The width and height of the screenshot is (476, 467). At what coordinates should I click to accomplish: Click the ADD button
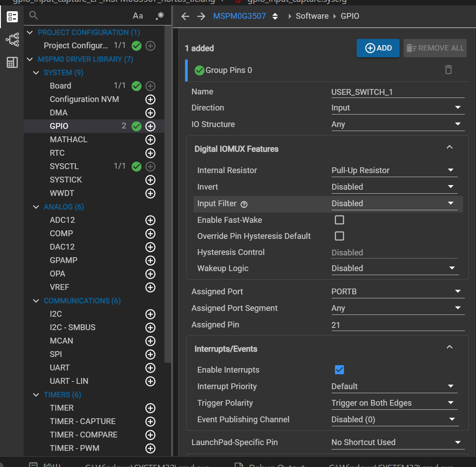coord(378,48)
